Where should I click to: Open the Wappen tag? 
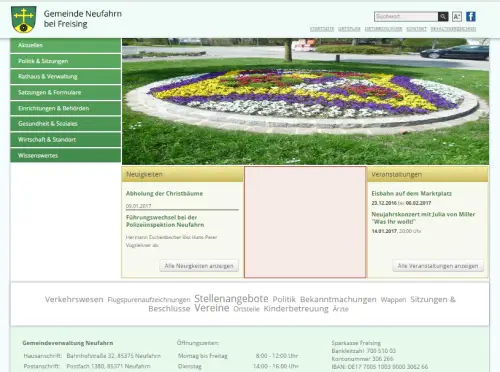[393, 300]
